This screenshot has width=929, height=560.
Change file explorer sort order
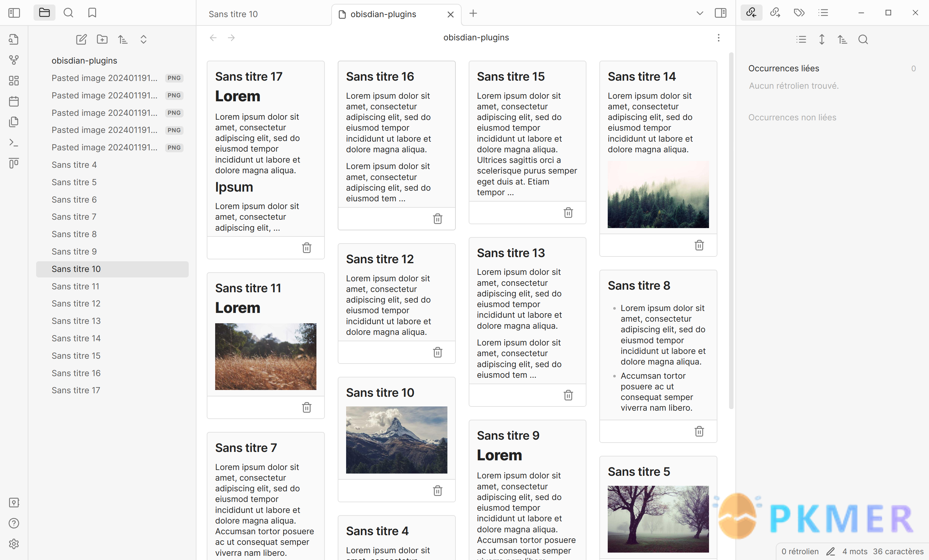[123, 39]
